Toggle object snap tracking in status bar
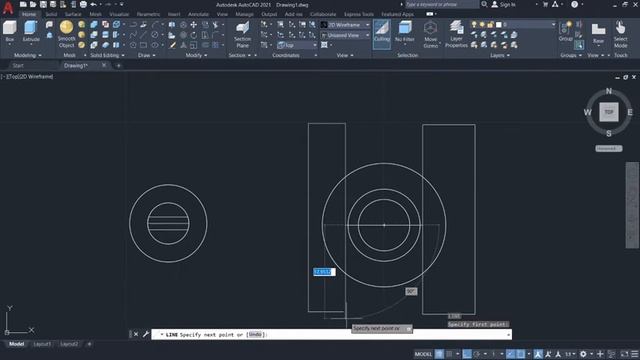The width and height of the screenshot is (640, 360). [511, 354]
